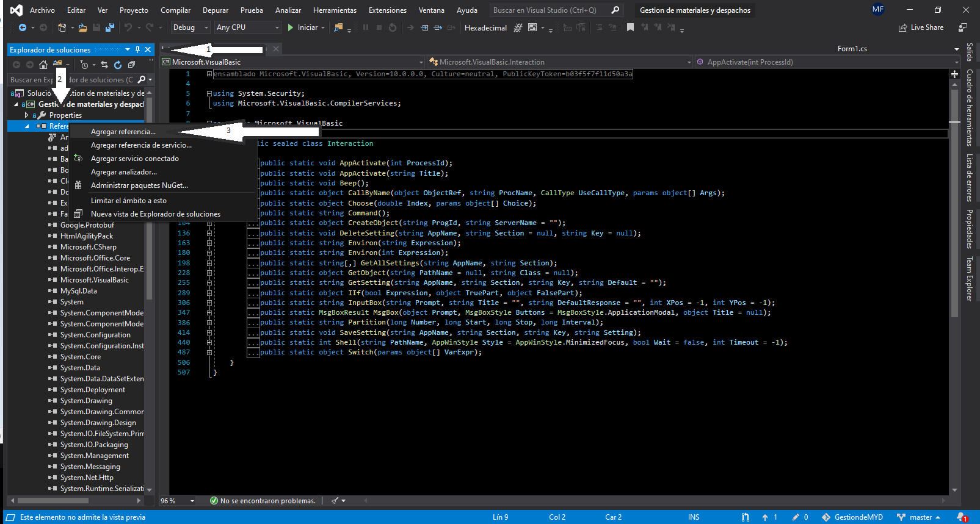Click the notifications bell in status bar
980x524 pixels.
pyautogui.click(x=961, y=517)
